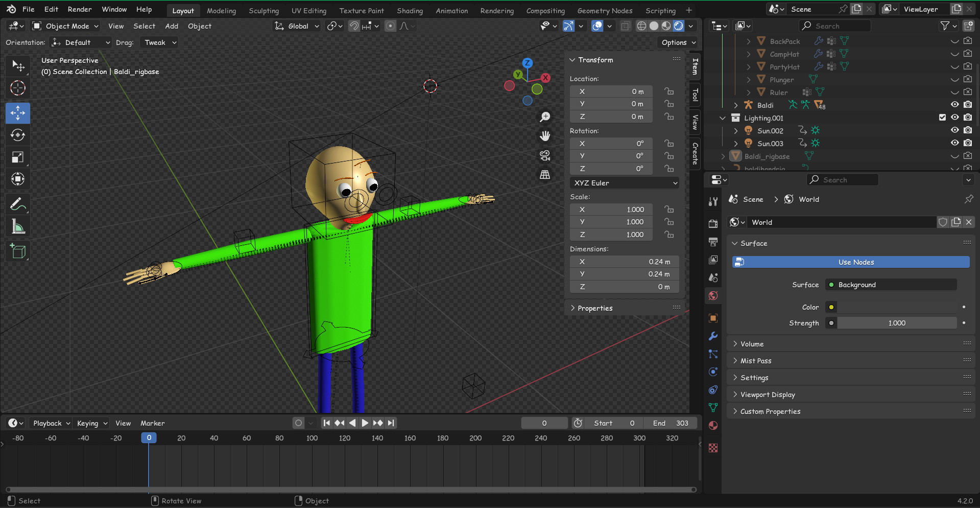The width and height of the screenshot is (980, 508).
Task: Select the Rotate tool
Action: coord(18,135)
